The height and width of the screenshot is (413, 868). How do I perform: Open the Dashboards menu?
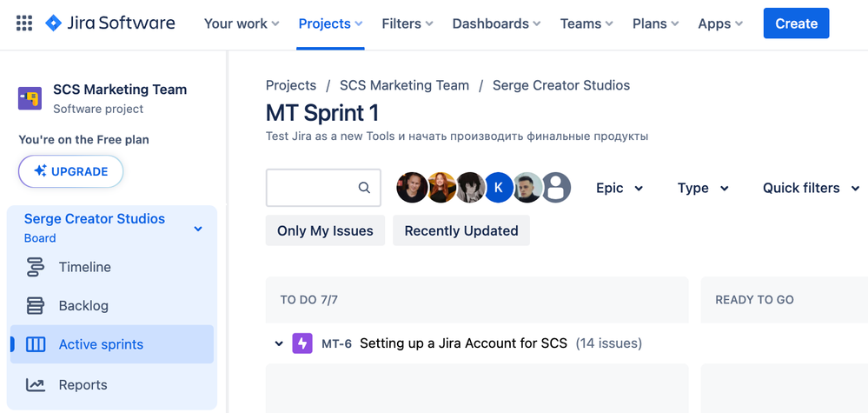click(496, 23)
